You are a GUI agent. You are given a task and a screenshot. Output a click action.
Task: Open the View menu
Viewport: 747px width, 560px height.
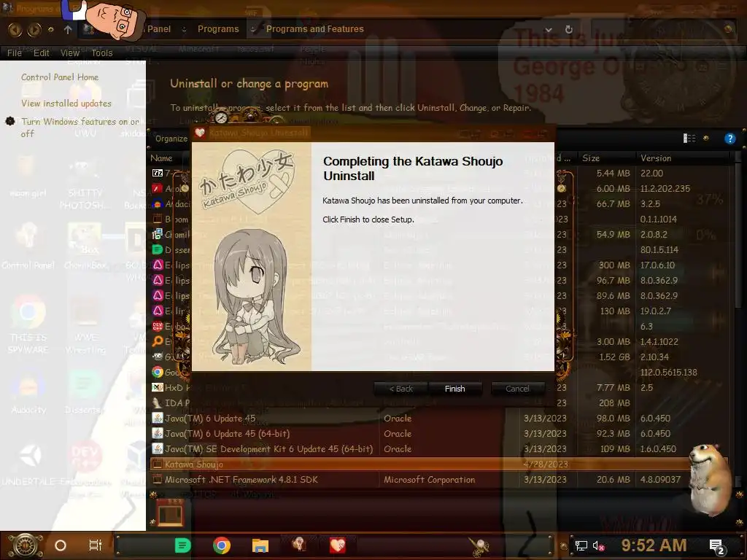point(69,52)
